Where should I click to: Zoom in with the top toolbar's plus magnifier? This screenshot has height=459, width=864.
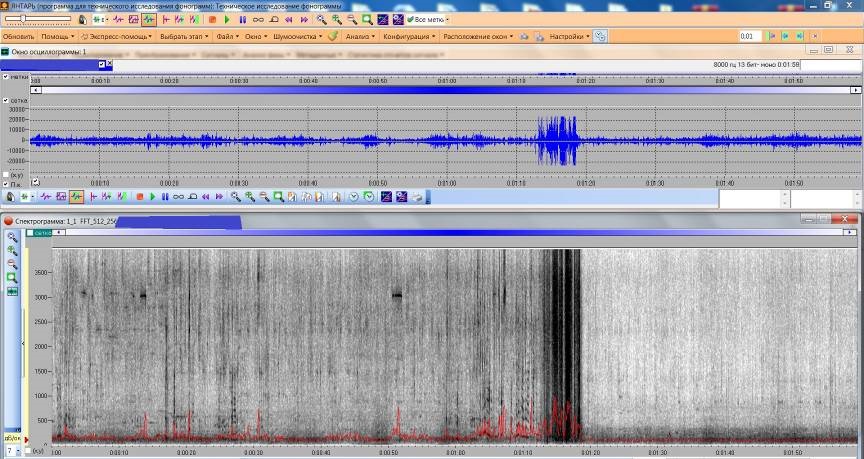(x=337, y=20)
